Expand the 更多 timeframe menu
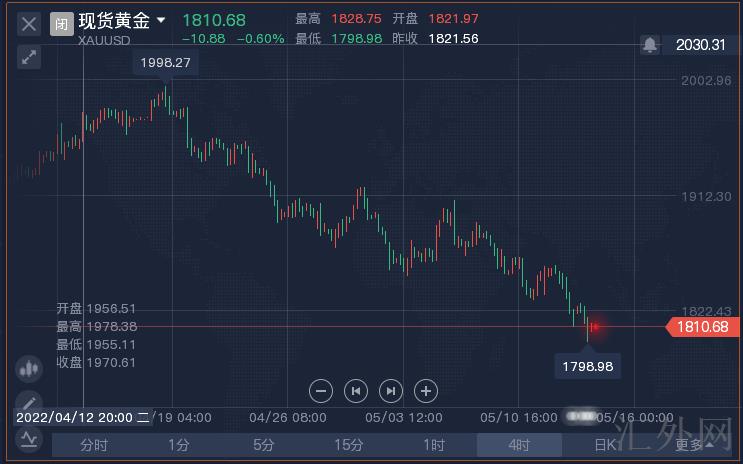743x464 pixels. coord(692,445)
